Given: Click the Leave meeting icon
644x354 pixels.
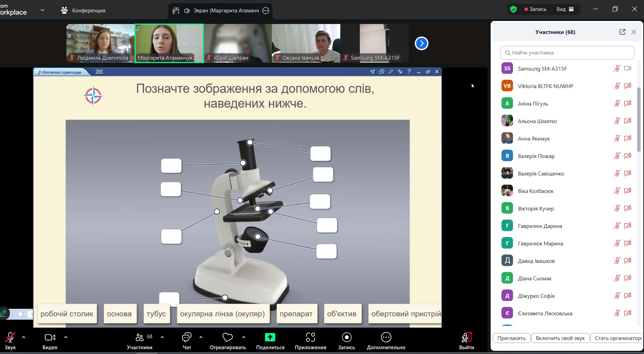Looking at the screenshot, I should 466,338.
